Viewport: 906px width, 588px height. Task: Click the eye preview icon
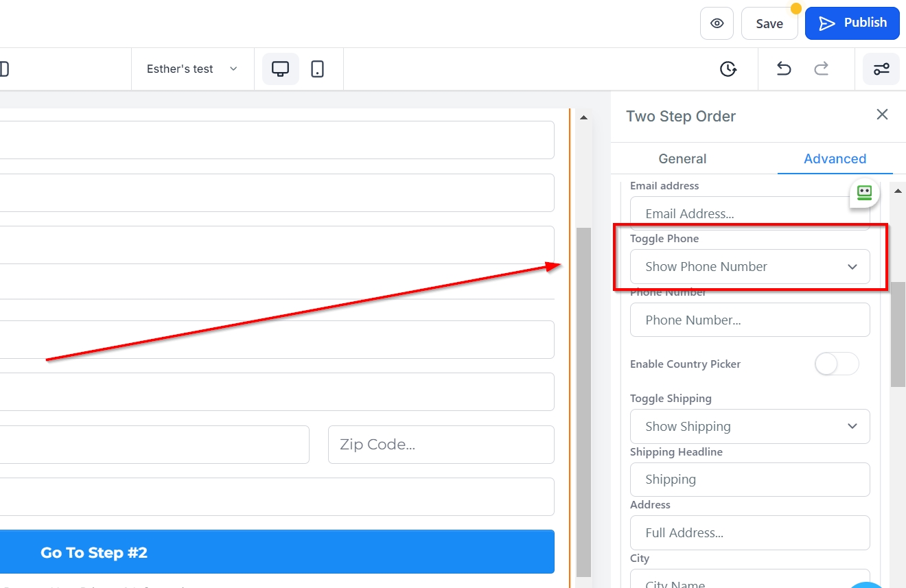(x=717, y=23)
